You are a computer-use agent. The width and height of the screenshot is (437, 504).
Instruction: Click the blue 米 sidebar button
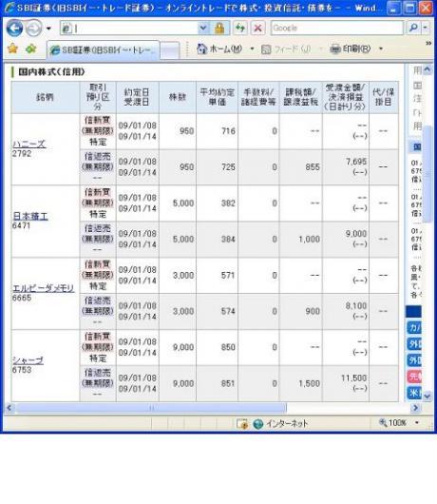click(414, 393)
